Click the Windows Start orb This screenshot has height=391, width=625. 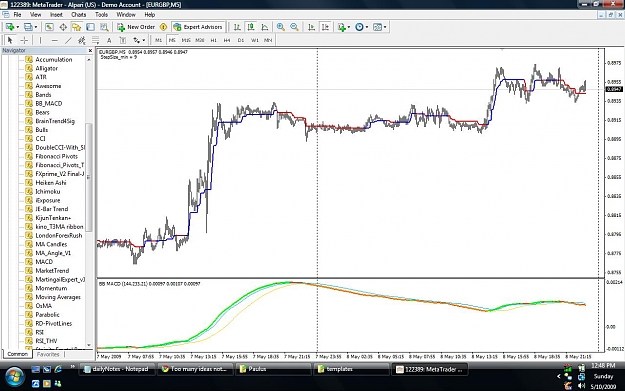[x=14, y=376]
